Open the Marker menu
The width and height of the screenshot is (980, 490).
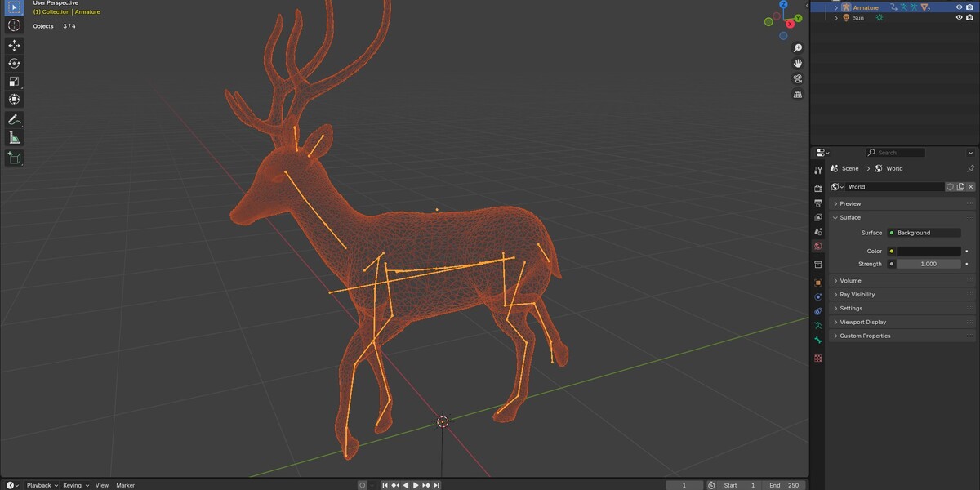(x=125, y=485)
